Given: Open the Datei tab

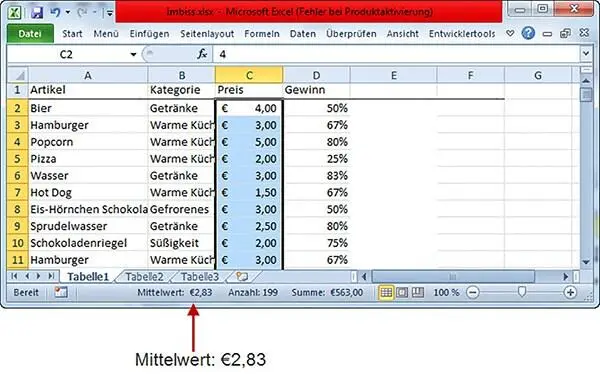Looking at the screenshot, I should pos(30,34).
